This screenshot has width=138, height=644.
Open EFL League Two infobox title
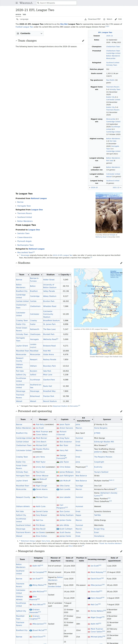point(105,33)
